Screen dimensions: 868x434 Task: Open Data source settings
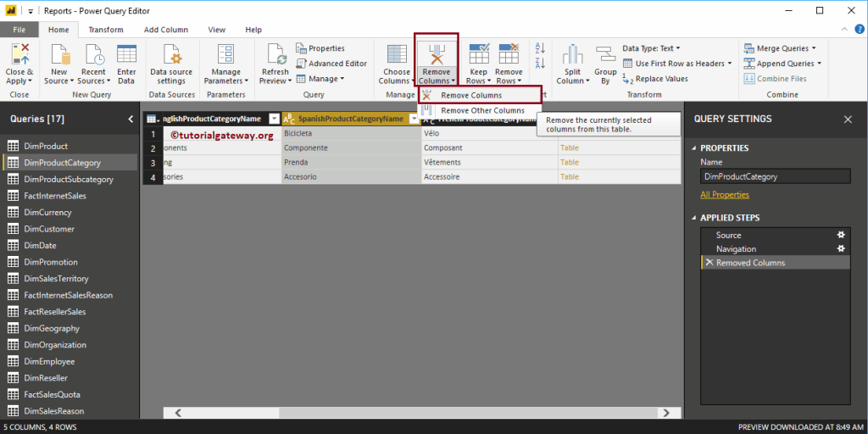click(171, 64)
